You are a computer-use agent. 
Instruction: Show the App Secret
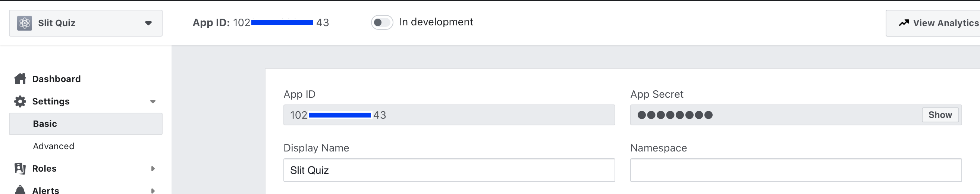coord(940,115)
